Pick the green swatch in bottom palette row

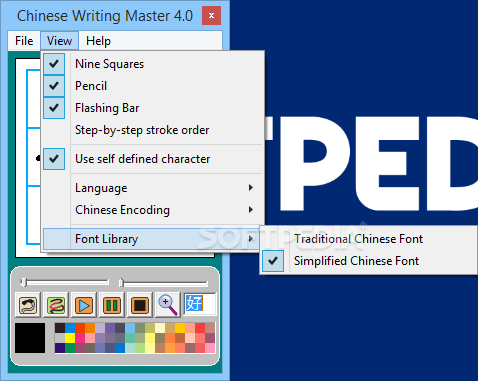[70, 348]
